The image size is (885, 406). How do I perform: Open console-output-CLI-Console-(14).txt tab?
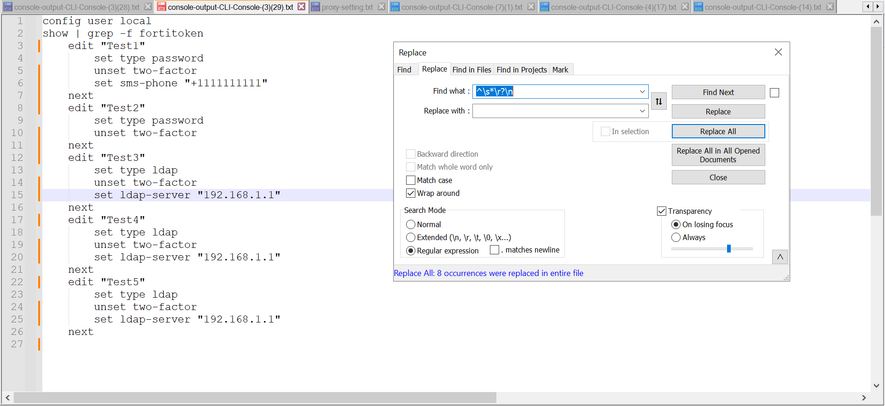coord(763,7)
